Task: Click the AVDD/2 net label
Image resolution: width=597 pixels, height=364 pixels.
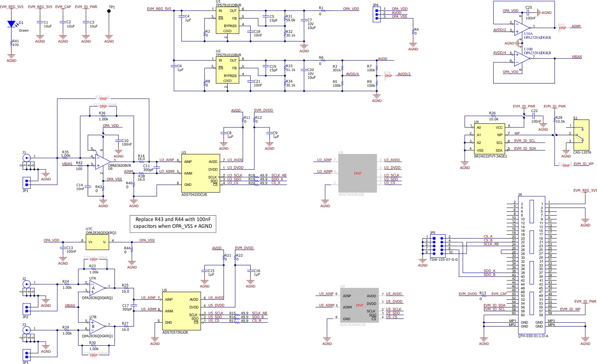Action: point(404,74)
